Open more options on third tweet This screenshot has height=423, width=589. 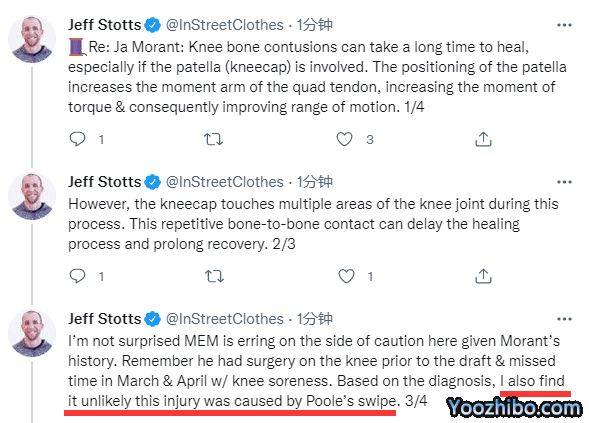click(564, 319)
